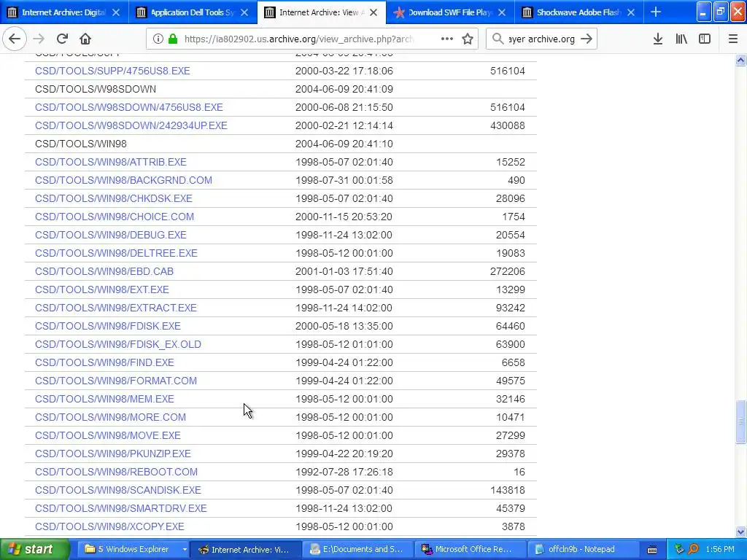Download ATTRIB.EXE from WIN98 folder
This screenshot has height=560, width=747.
pyautogui.click(x=111, y=162)
